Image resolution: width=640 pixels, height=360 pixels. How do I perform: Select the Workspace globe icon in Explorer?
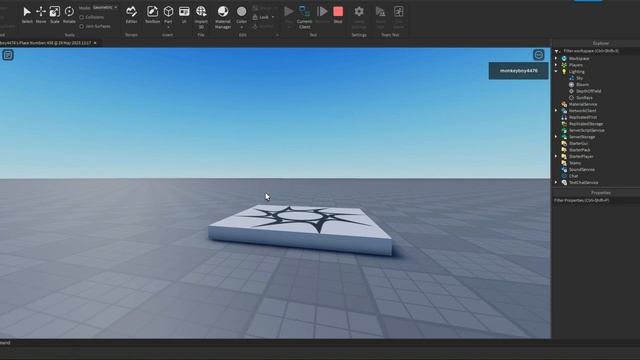[564, 59]
